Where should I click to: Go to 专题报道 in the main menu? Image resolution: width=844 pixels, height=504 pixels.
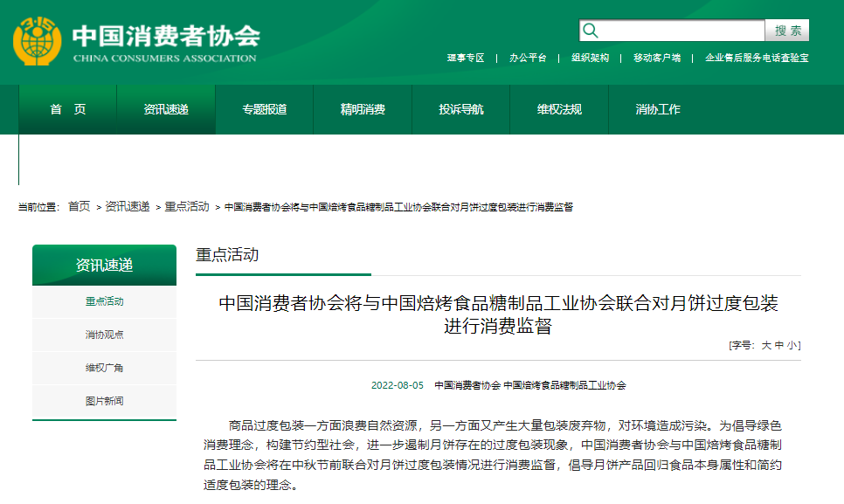click(x=264, y=109)
